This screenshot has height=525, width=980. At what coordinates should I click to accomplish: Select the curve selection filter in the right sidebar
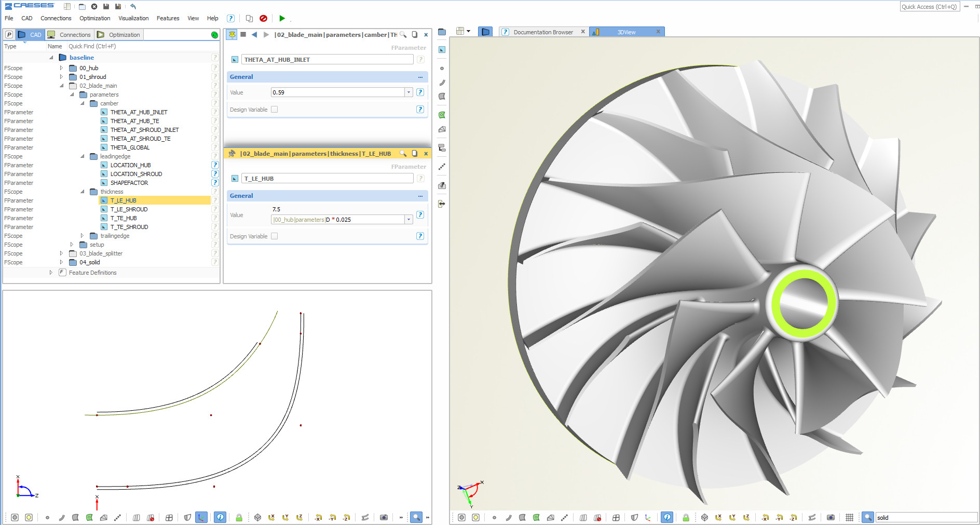(441, 83)
